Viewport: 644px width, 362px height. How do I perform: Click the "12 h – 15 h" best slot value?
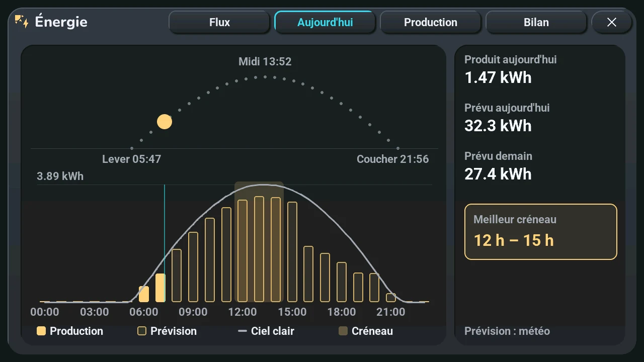[x=514, y=240]
